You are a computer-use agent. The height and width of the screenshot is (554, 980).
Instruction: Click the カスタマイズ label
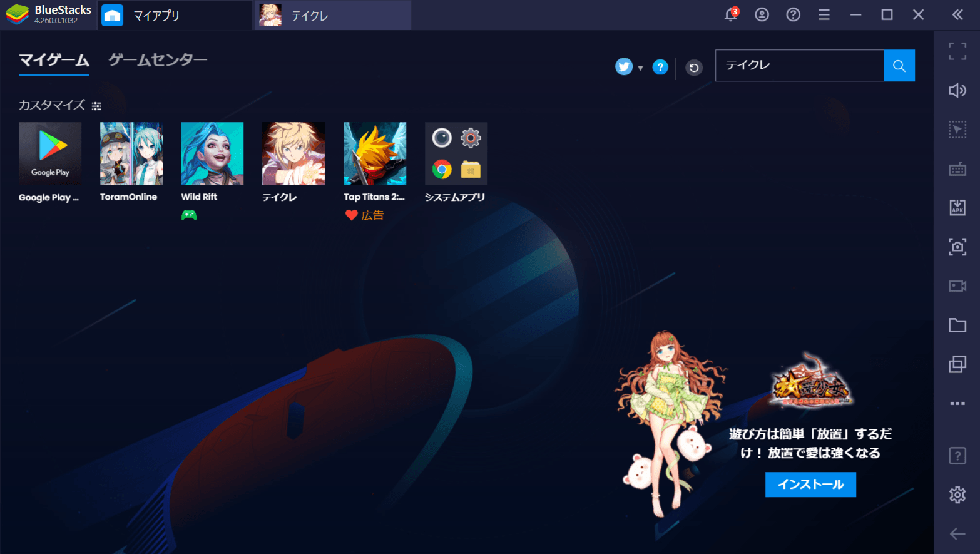coord(52,105)
